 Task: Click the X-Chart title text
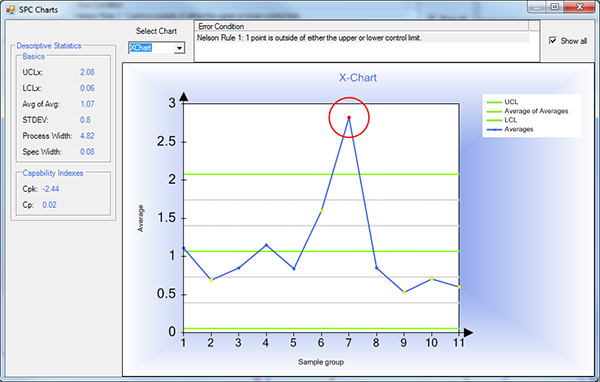click(358, 78)
